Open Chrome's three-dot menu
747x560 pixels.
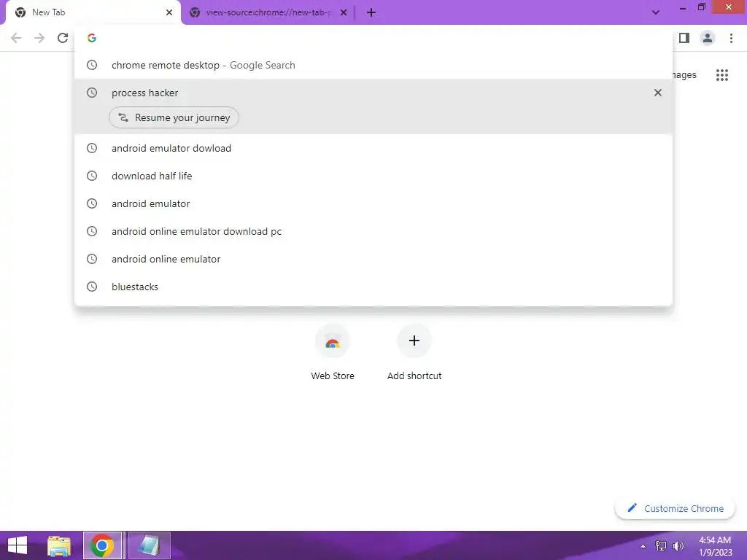(x=731, y=38)
